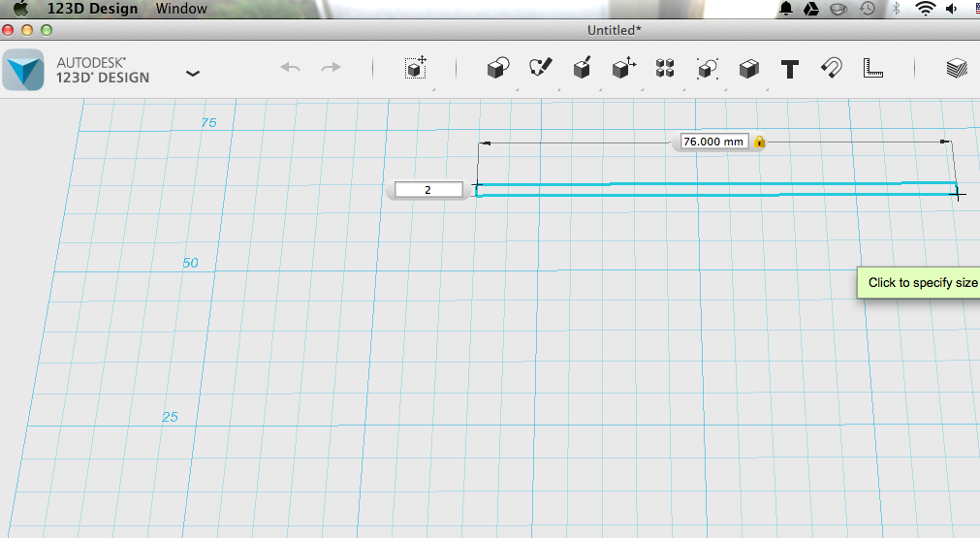
Task: Click the input field containing 2
Action: tap(428, 190)
